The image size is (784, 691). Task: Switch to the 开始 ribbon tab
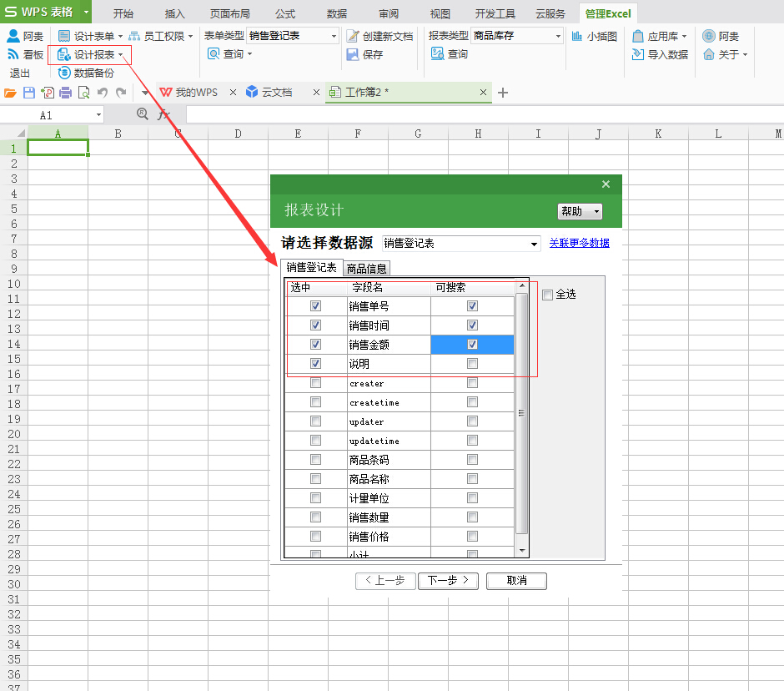[x=123, y=13]
